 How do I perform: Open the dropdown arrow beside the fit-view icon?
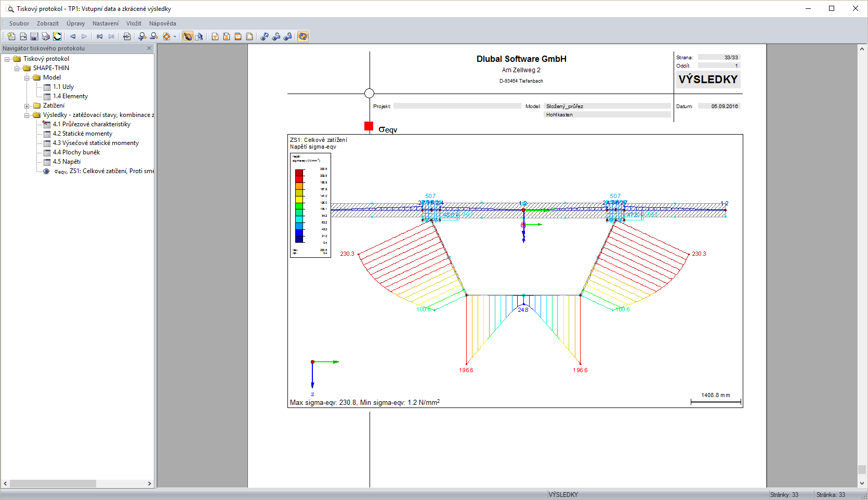click(175, 36)
